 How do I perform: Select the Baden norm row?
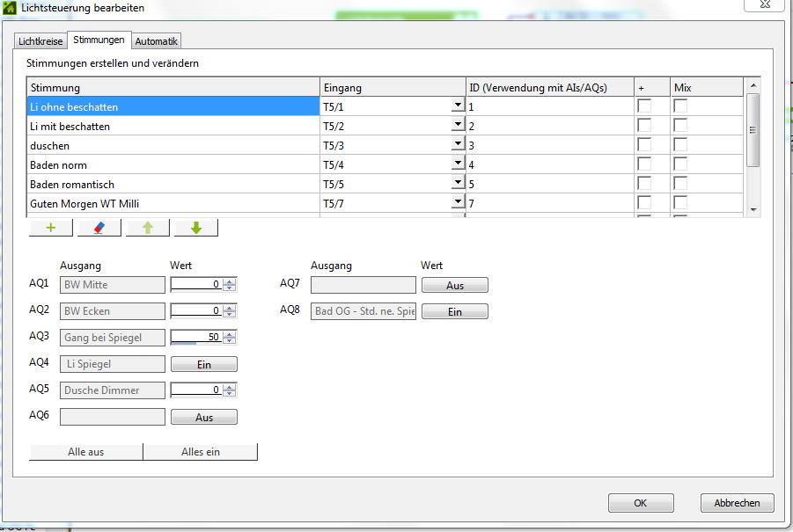coord(173,164)
